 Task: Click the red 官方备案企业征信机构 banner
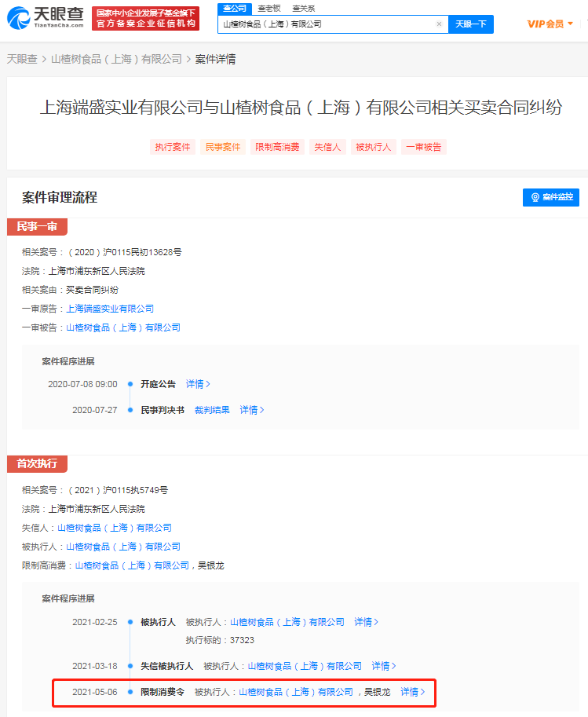(x=145, y=18)
